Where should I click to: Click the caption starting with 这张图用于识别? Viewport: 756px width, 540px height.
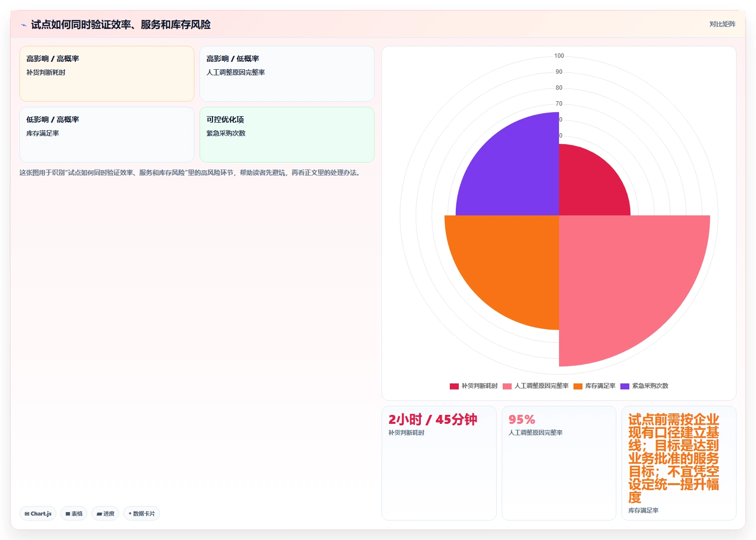pos(190,173)
